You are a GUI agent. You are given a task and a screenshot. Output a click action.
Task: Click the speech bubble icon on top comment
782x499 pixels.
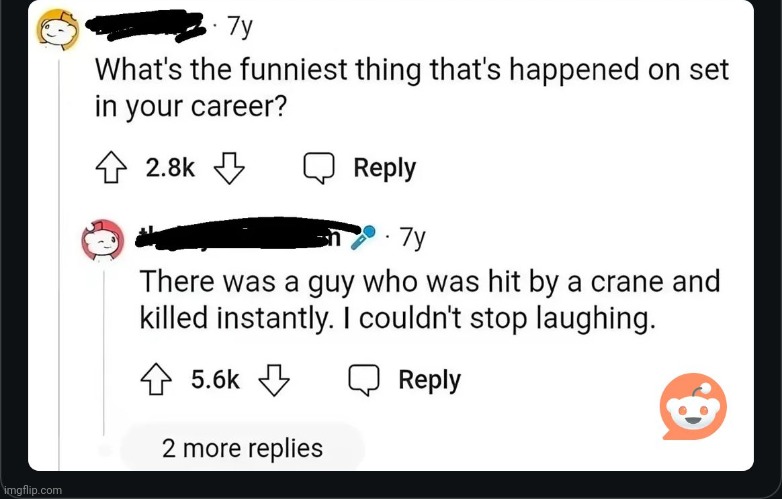[319, 168]
